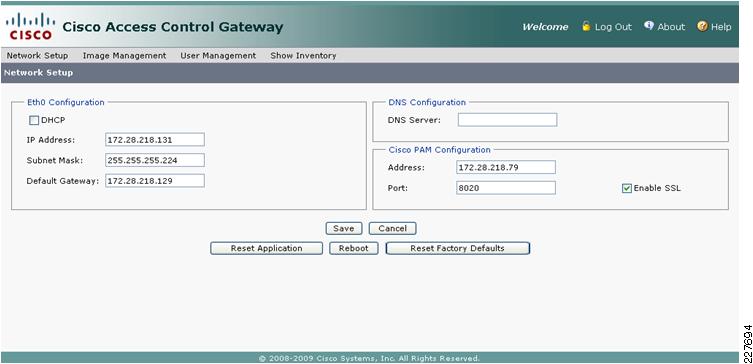Click the Cisco logo
This screenshot has width=753, height=364.
pos(30,26)
